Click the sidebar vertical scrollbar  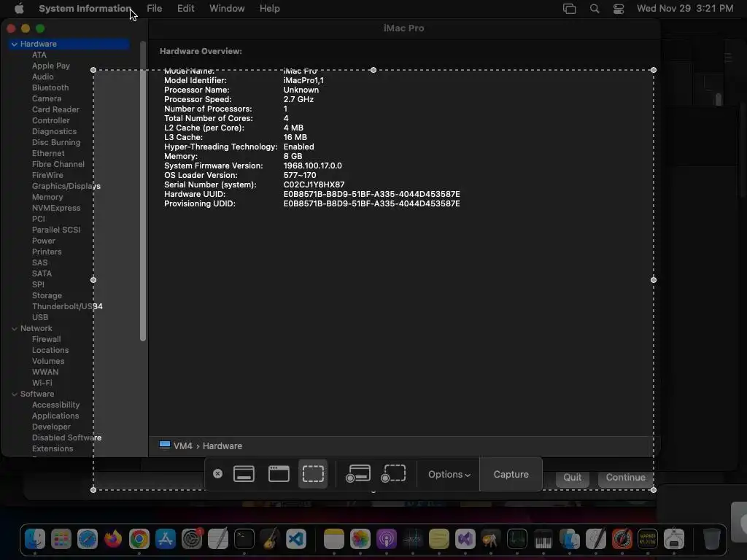tap(143, 190)
